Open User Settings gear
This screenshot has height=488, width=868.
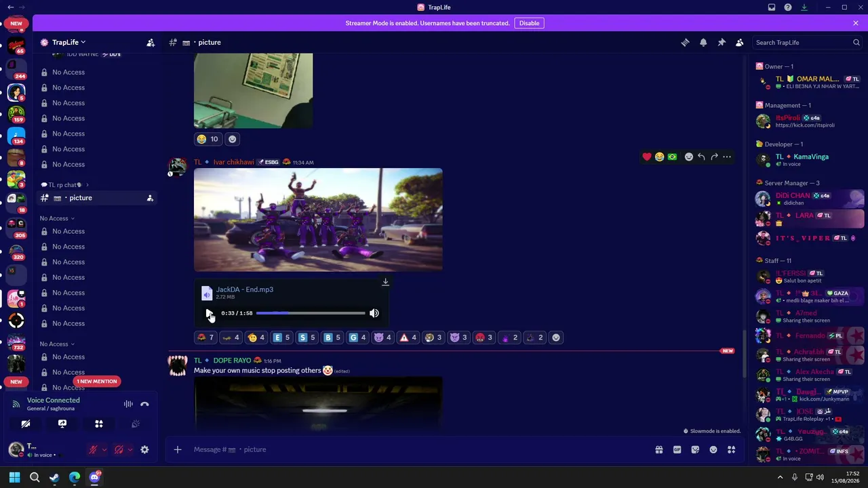144,449
